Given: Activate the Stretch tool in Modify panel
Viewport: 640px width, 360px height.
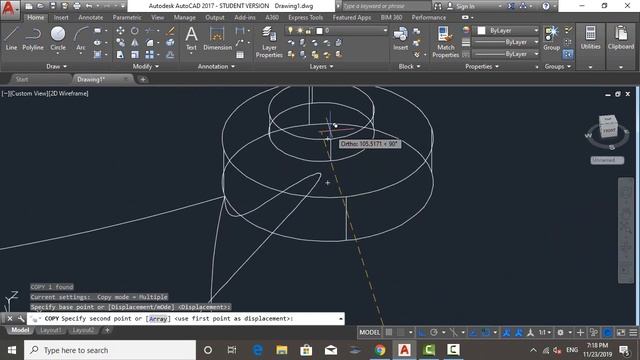Looking at the screenshot, I should [x=120, y=55].
